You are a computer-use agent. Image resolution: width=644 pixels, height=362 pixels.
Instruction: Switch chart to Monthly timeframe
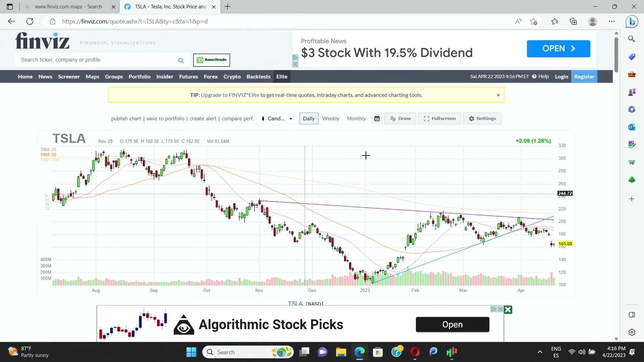click(x=356, y=119)
